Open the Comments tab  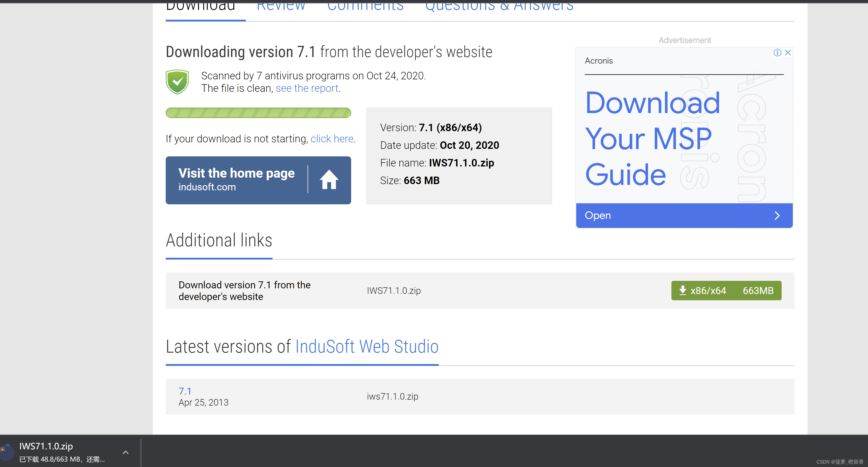[x=365, y=7]
